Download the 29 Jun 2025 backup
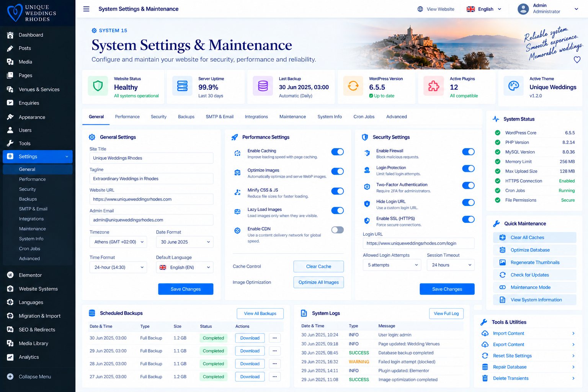This screenshot has height=392, width=588. (250, 351)
